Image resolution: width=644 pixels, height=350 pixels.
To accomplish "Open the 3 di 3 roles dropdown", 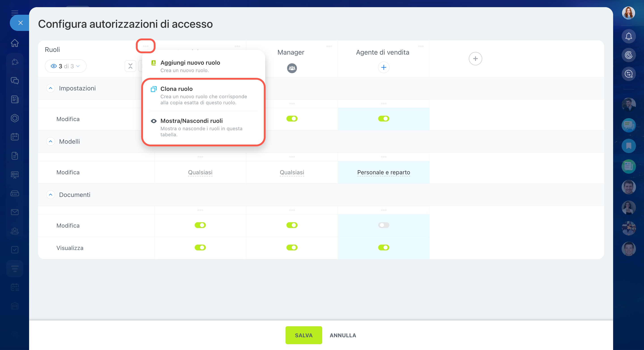I will pyautogui.click(x=66, y=66).
